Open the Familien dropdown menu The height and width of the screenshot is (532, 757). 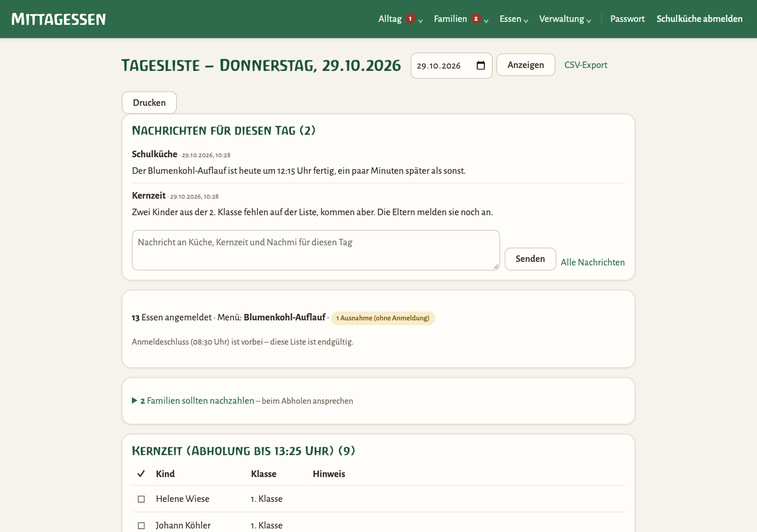[461, 19]
